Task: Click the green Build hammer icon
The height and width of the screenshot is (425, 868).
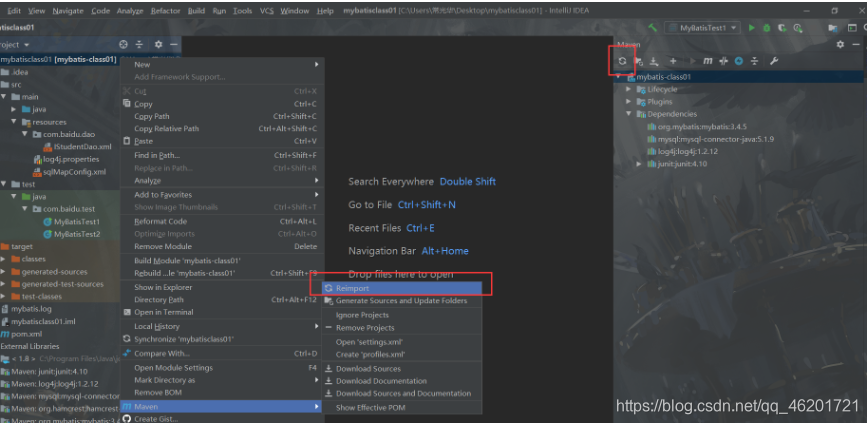Action: [653, 28]
